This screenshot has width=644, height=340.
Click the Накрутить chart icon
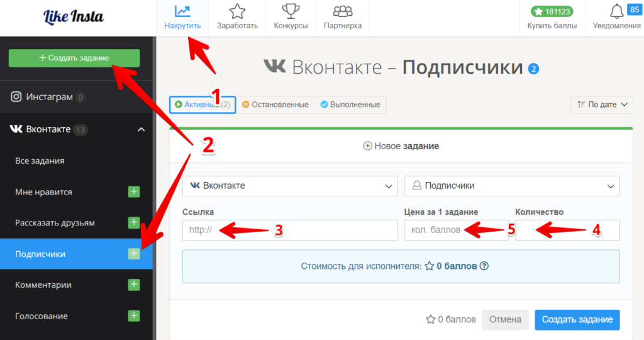point(182,11)
